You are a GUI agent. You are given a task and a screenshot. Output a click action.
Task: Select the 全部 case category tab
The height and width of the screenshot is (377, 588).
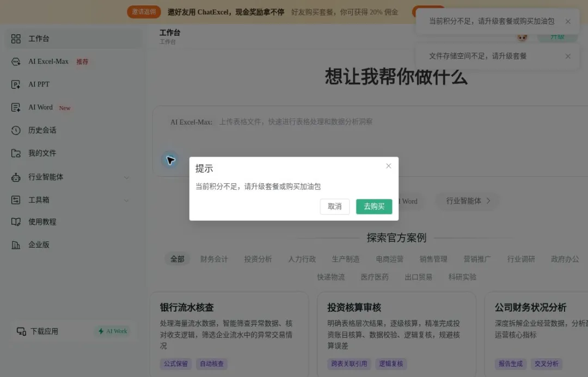coord(177,259)
